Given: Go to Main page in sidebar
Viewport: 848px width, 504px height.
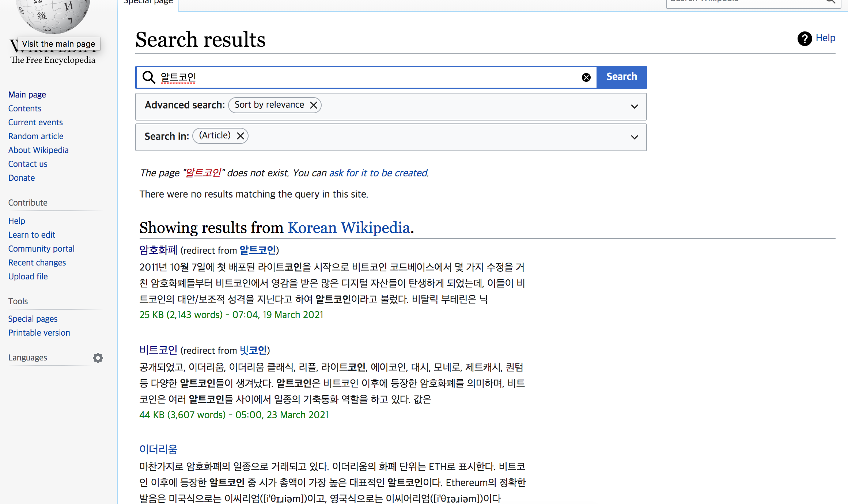Looking at the screenshot, I should 27,95.
